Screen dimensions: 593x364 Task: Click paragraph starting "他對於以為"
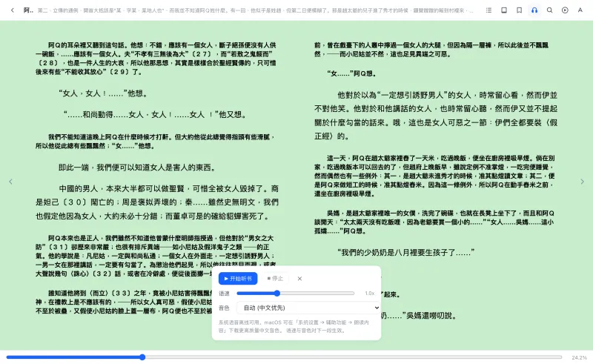(436, 116)
